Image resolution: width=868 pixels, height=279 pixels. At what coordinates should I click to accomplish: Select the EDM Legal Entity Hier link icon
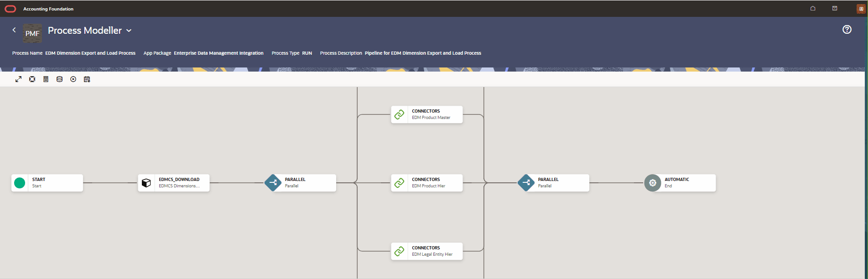click(399, 251)
